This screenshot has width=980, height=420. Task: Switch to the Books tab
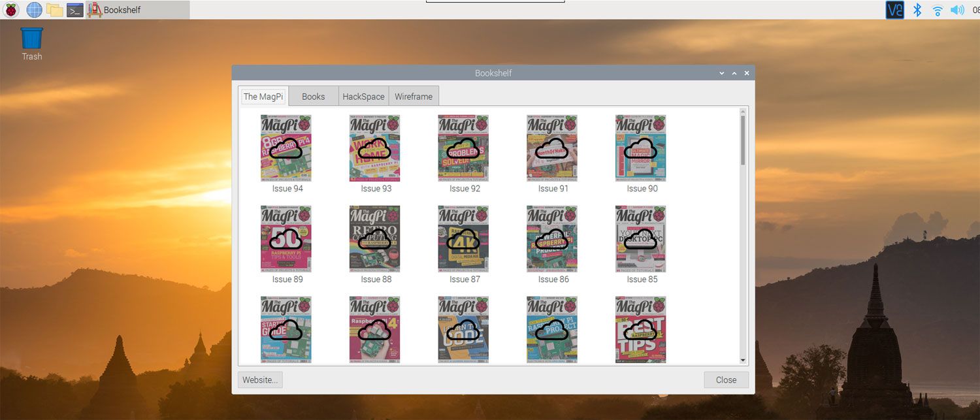point(313,96)
